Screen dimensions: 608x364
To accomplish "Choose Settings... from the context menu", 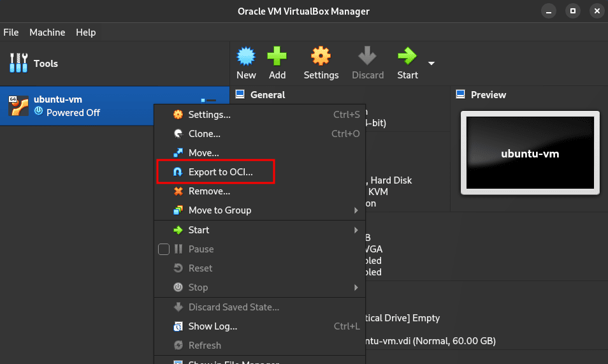I will coord(260,115).
